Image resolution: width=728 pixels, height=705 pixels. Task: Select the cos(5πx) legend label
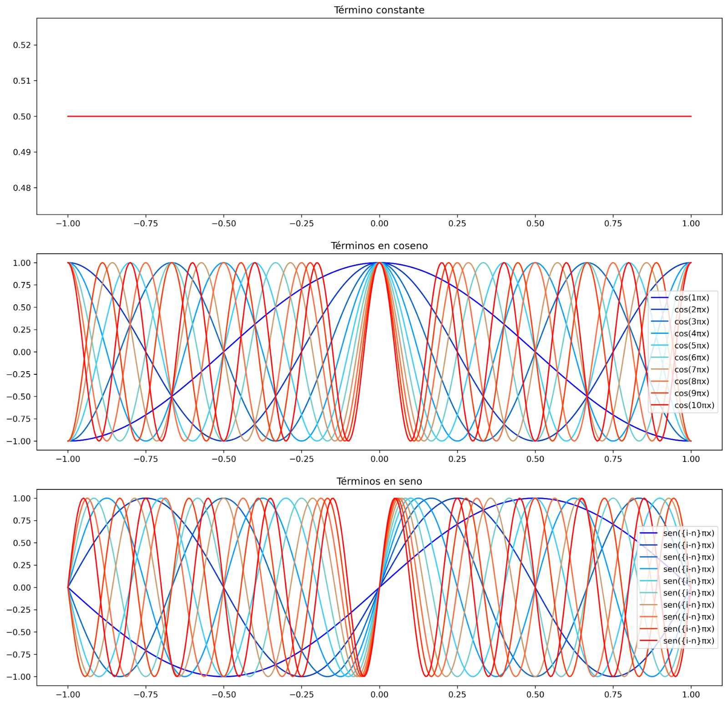click(x=691, y=346)
